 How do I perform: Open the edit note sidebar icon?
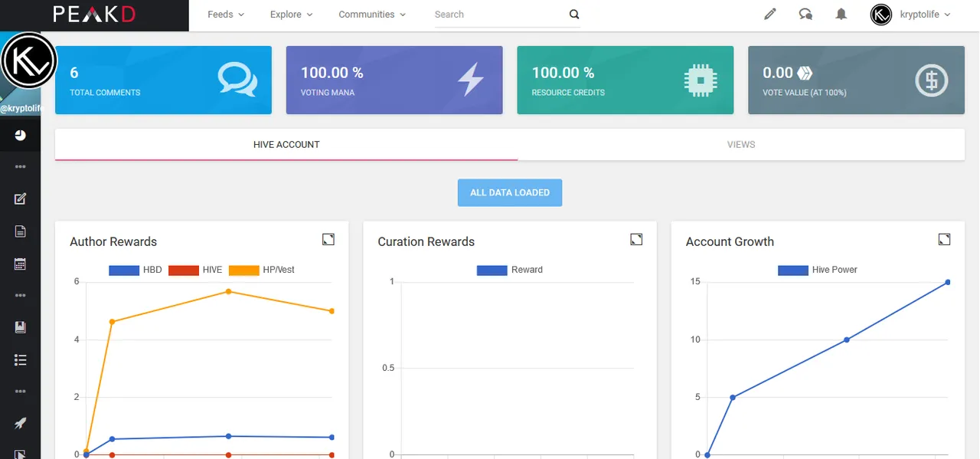(x=20, y=199)
